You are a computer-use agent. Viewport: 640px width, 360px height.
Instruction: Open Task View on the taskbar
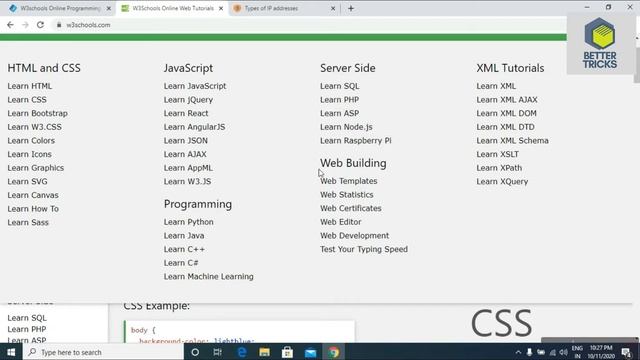[218, 352]
